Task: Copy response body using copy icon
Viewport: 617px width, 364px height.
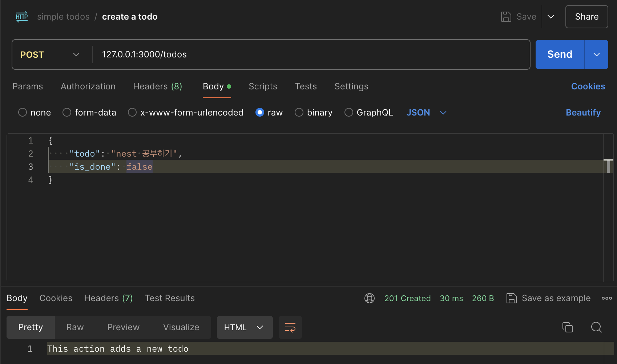Action: pyautogui.click(x=568, y=327)
